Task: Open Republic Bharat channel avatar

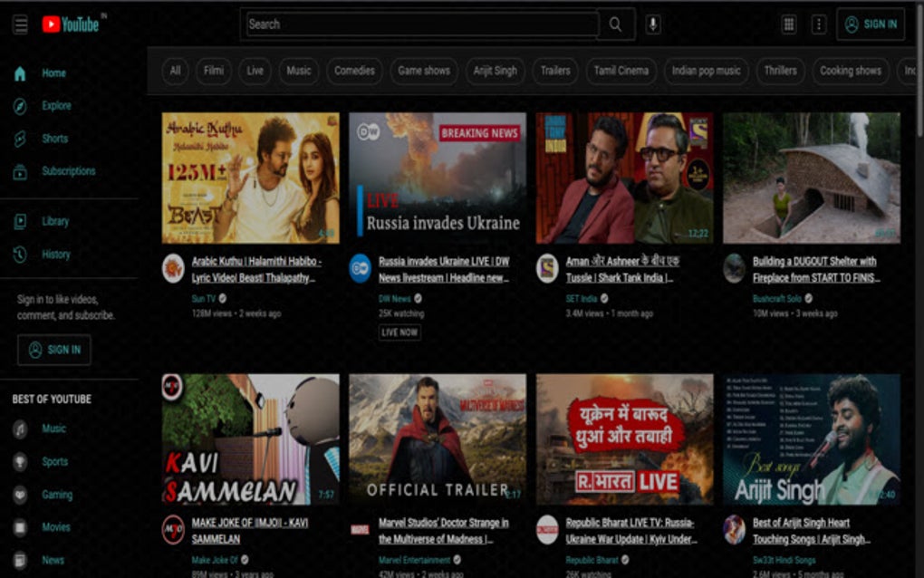Action: click(547, 530)
